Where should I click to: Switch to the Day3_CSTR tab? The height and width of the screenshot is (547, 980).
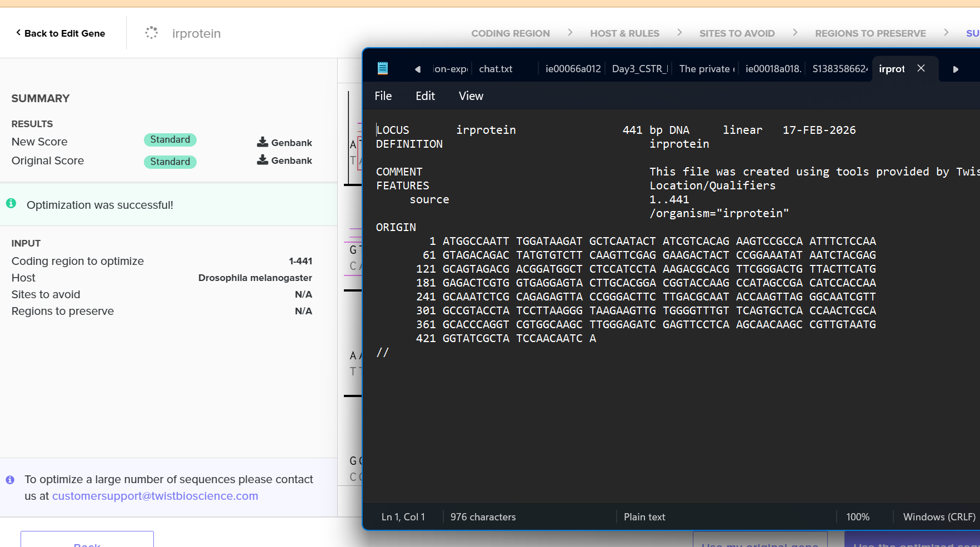[639, 69]
